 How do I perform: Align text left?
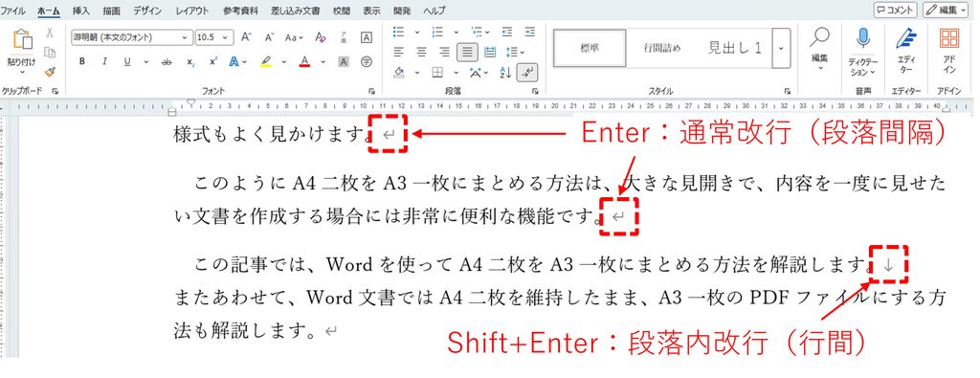click(399, 52)
